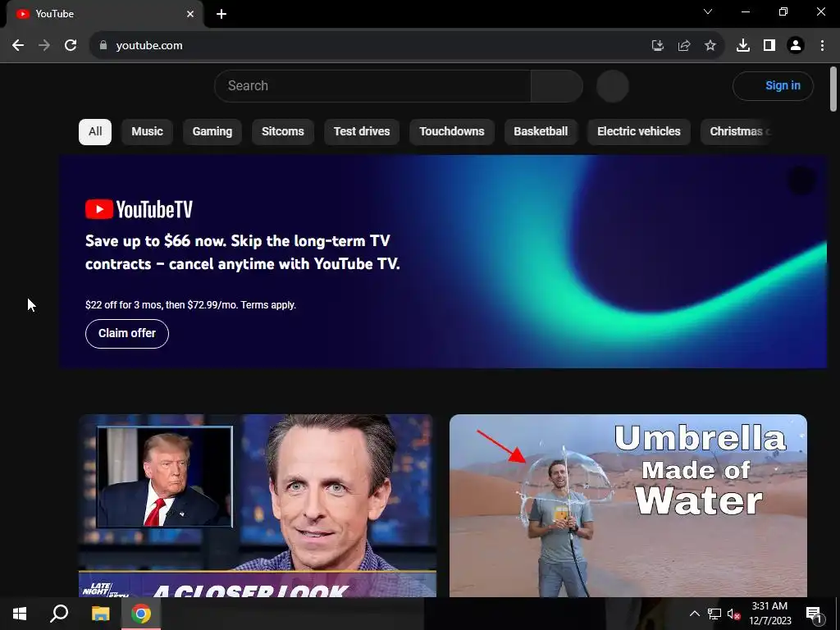Image resolution: width=840 pixels, height=630 pixels.
Task: Share this page using the share icon
Action: point(684,46)
